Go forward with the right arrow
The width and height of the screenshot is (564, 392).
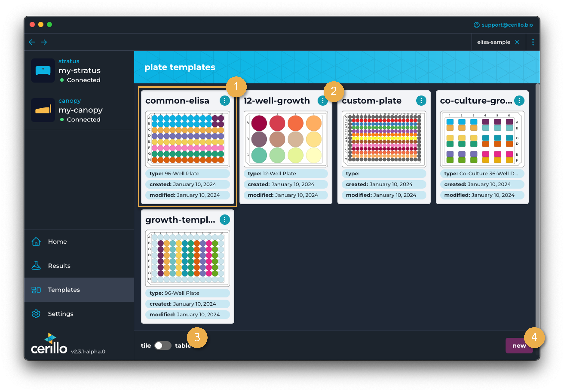[x=44, y=42]
